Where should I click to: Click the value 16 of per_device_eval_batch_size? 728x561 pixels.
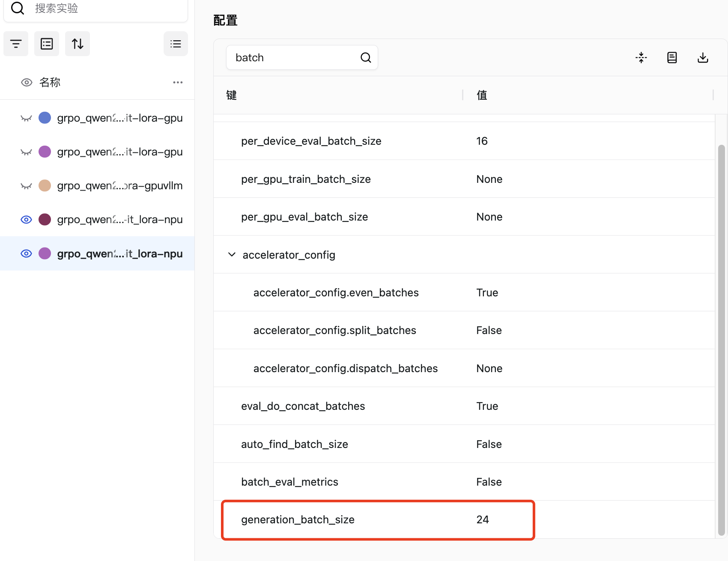482,141
